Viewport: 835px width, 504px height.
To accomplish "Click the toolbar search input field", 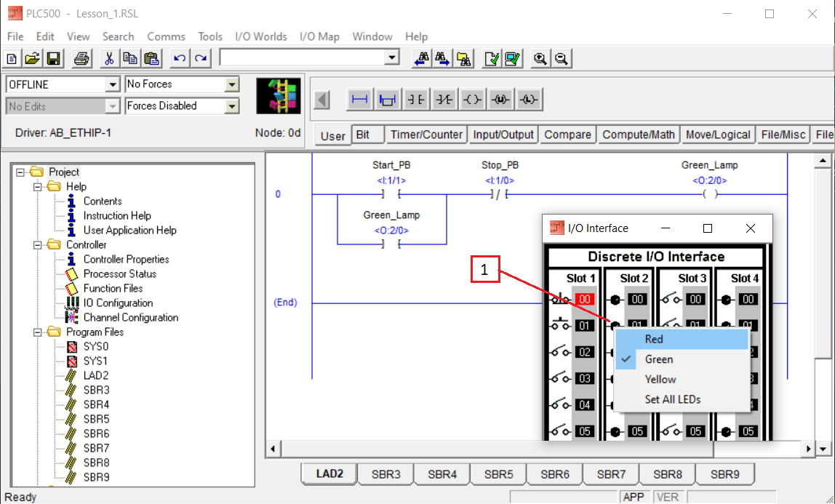I will click(x=303, y=57).
